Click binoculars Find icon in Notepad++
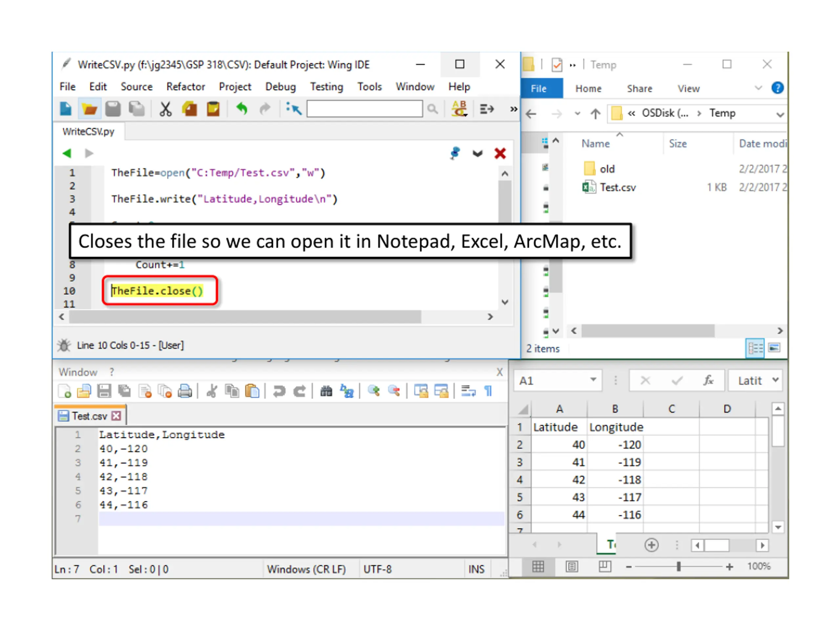The height and width of the screenshot is (630, 840). (x=326, y=391)
